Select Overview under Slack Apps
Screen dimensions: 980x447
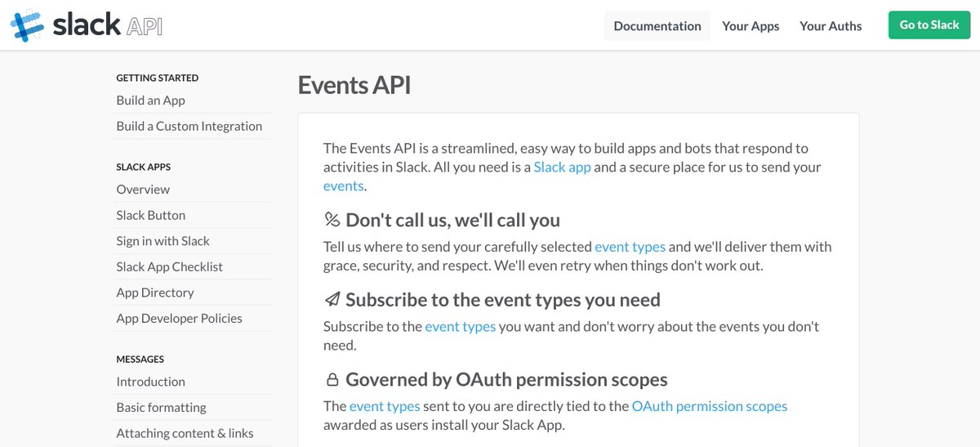143,190
